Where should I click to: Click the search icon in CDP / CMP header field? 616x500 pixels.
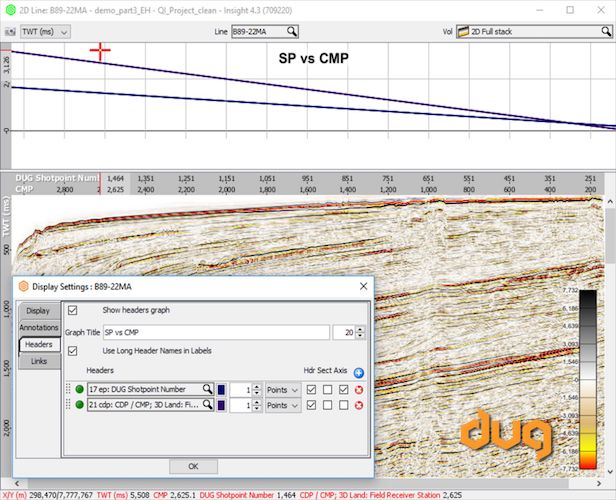(x=208, y=405)
